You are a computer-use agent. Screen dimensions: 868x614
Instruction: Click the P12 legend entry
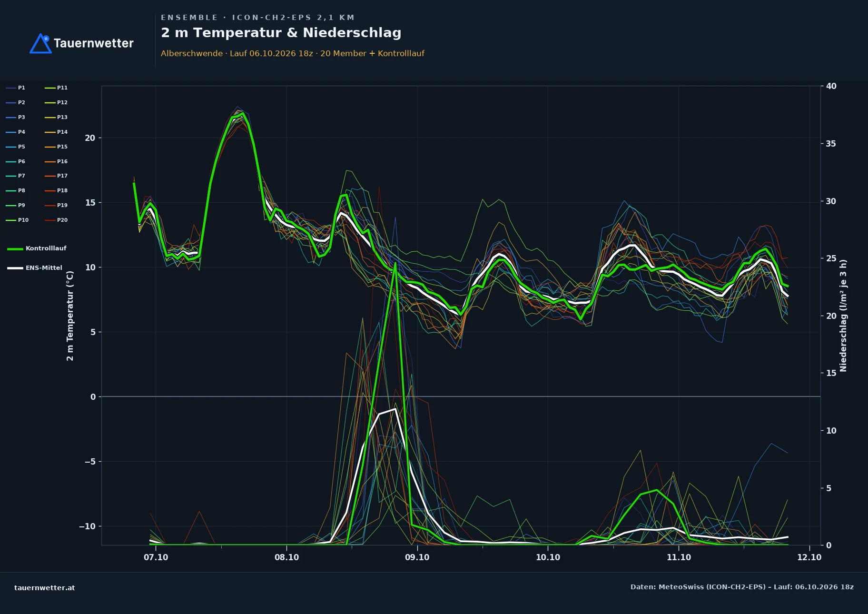tap(56, 102)
